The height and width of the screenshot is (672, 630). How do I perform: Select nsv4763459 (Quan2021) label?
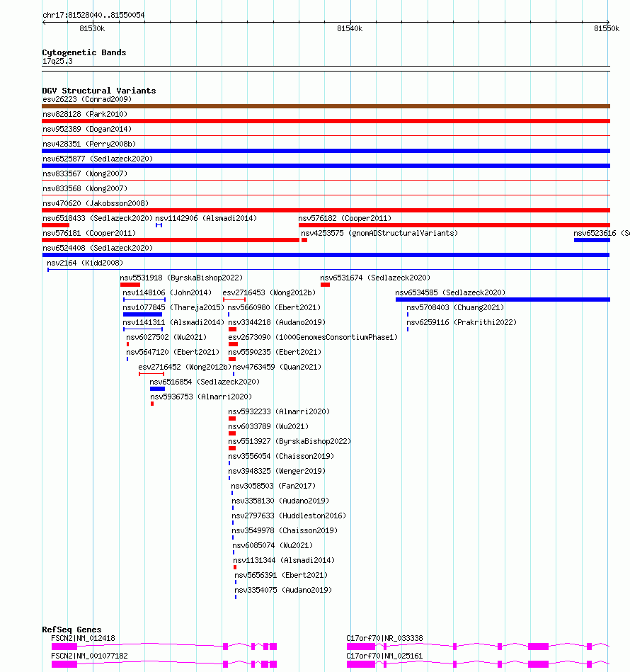pyautogui.click(x=277, y=368)
